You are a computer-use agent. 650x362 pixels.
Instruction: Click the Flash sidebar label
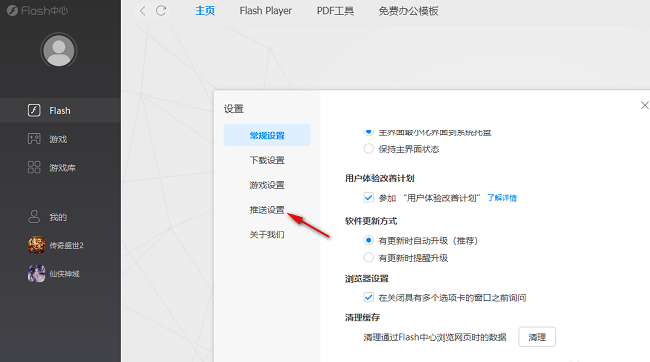(60, 111)
